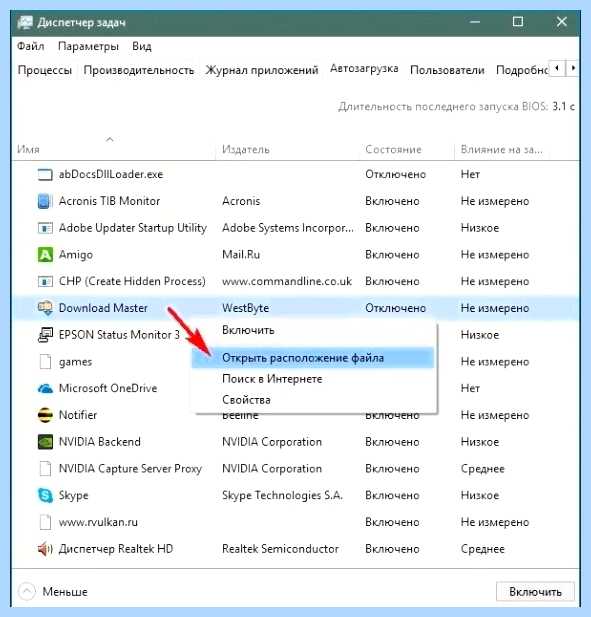Viewport: 591px width, 617px height.
Task: Click the Mail.Ru publisher cell
Action: (x=241, y=255)
